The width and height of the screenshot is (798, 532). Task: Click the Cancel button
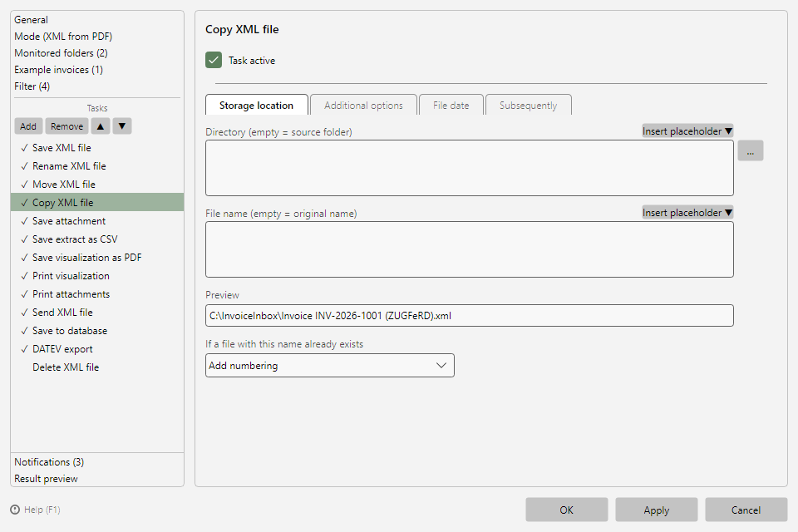pos(746,510)
